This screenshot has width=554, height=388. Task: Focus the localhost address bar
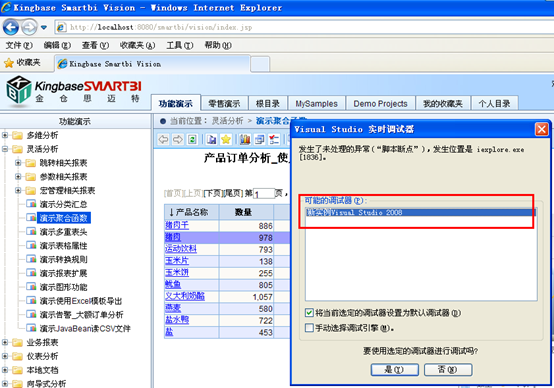click(304, 27)
